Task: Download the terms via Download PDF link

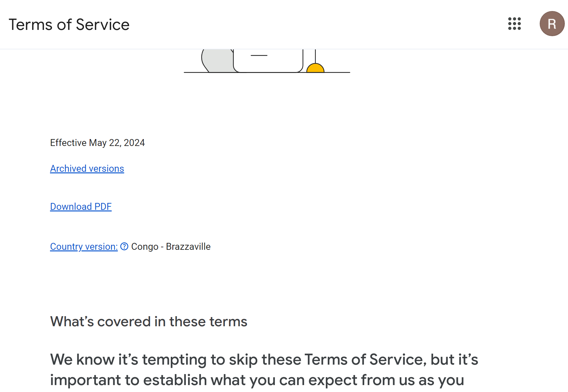Action: pos(81,207)
